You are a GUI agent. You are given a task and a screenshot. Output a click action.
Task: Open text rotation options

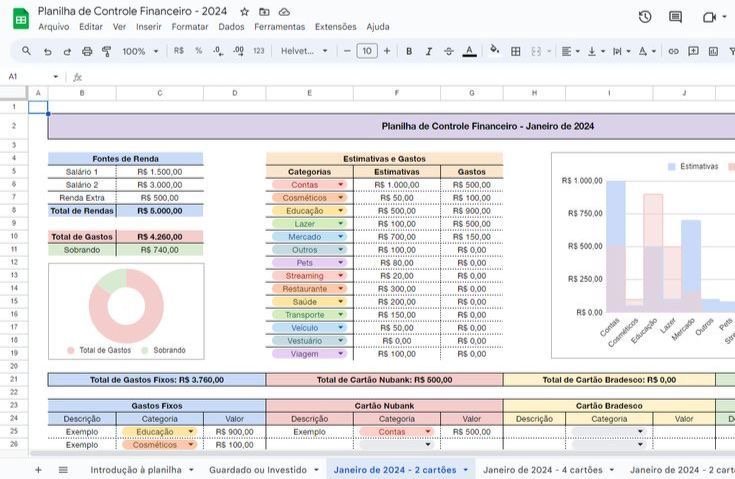(647, 51)
